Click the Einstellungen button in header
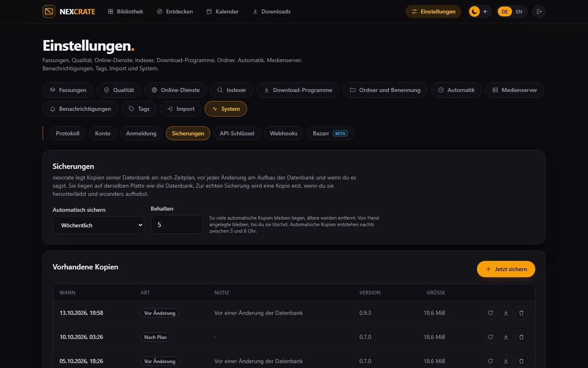588x368 pixels. [x=433, y=11]
